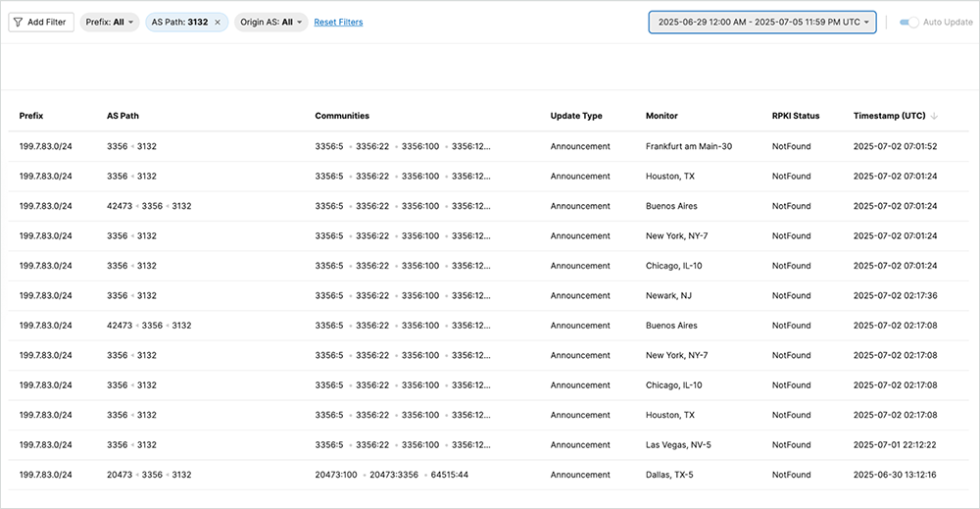Click the Add Filter funnel icon
The height and width of the screenshot is (509, 980).
[19, 23]
